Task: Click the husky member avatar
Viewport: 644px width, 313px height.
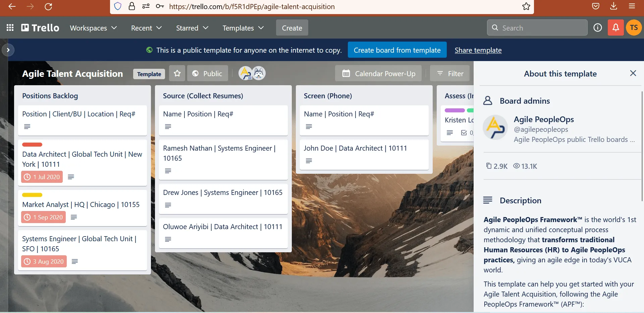Action: pos(259,73)
